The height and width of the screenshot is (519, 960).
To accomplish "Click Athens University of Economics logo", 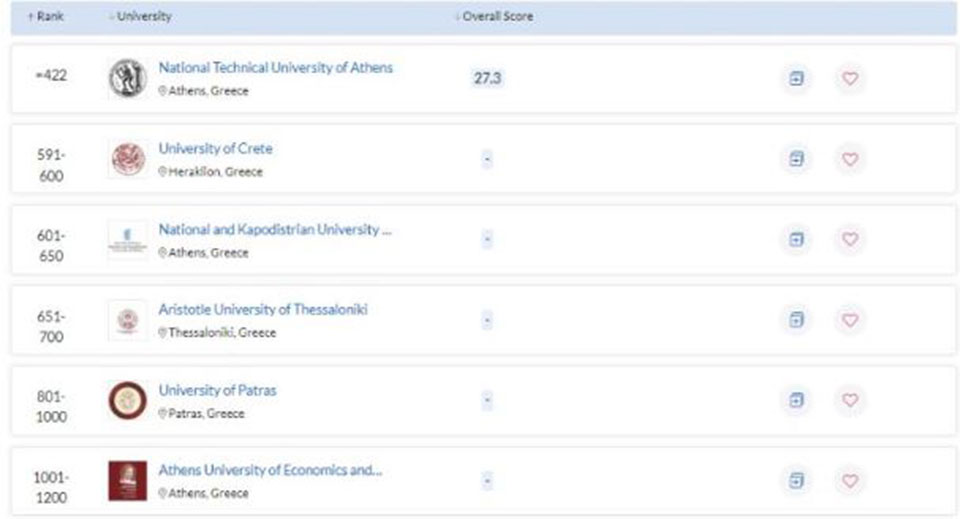I will click(127, 481).
